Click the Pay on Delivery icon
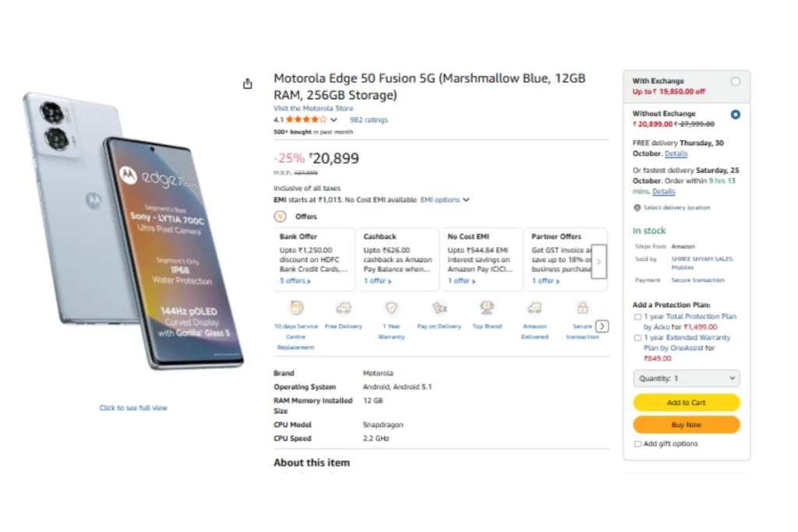798x532 pixels. (440, 308)
